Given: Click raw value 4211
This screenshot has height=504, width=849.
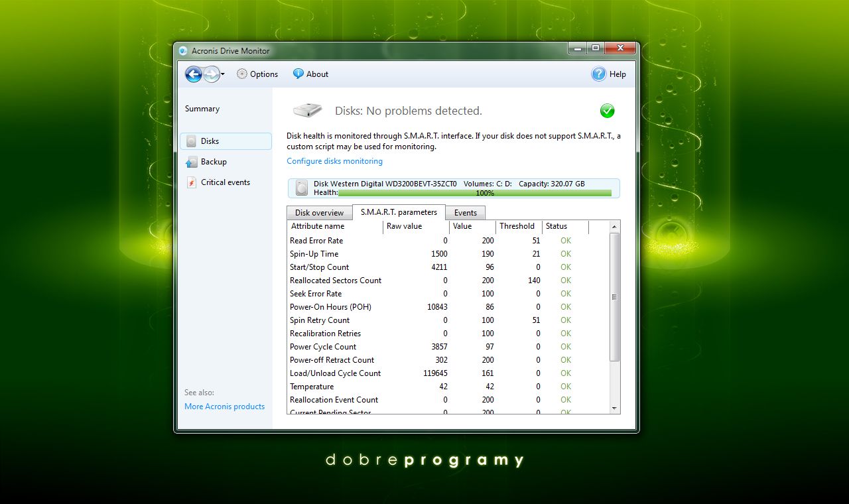Looking at the screenshot, I should click(x=439, y=267).
